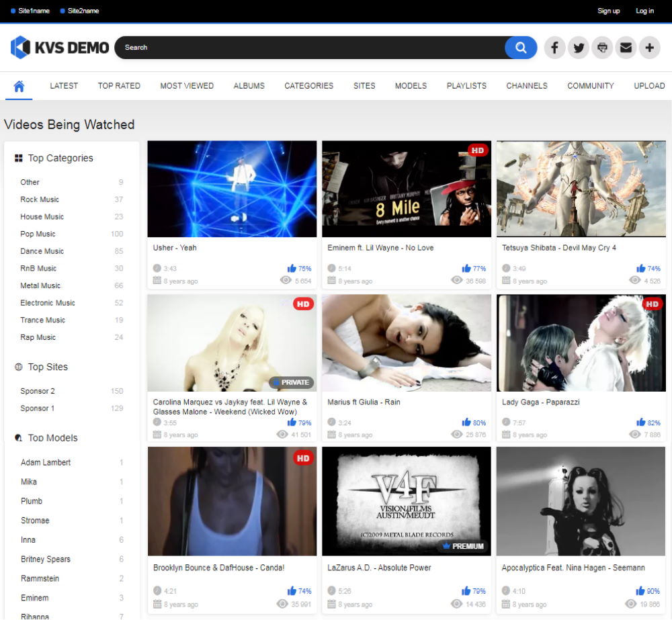The image size is (672, 620).
Task: Click title Eminem ft. Lil Wayne - No Love
Action: coord(380,248)
